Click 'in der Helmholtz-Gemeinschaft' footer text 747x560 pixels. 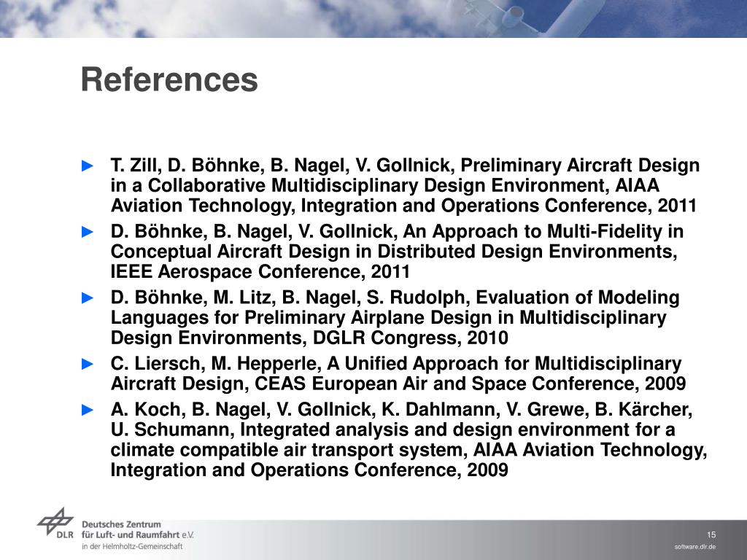click(132, 547)
